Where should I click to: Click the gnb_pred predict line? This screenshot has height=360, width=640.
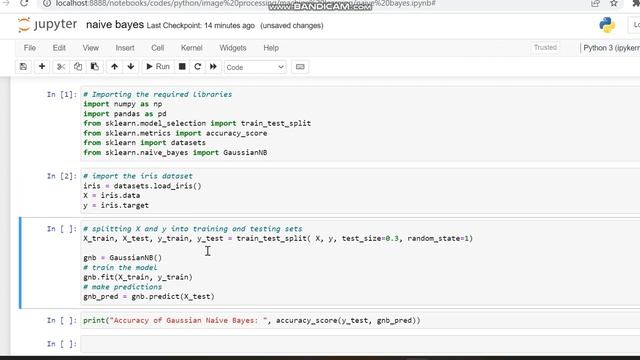(x=149, y=297)
